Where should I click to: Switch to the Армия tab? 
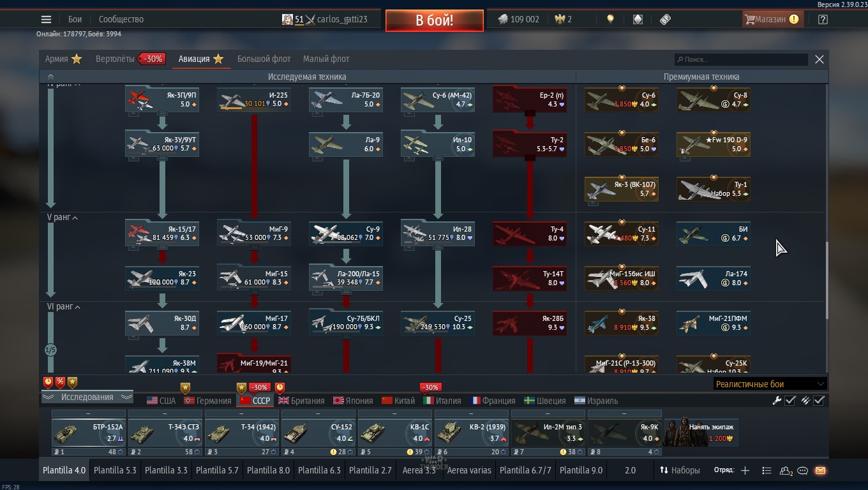(63, 59)
